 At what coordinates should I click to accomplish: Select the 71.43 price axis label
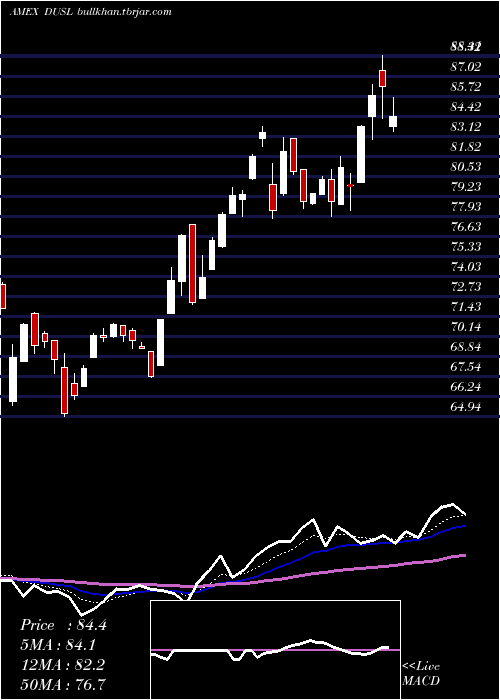466,307
